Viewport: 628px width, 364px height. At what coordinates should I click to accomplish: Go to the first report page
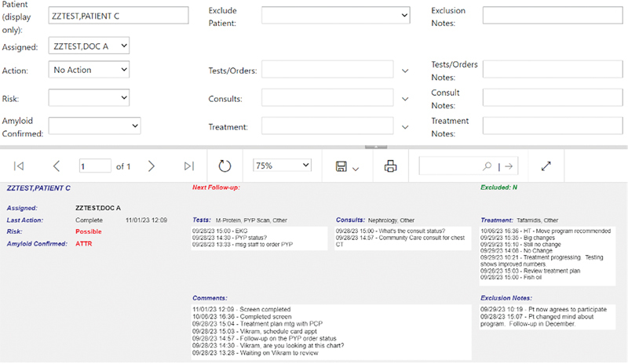(x=19, y=166)
